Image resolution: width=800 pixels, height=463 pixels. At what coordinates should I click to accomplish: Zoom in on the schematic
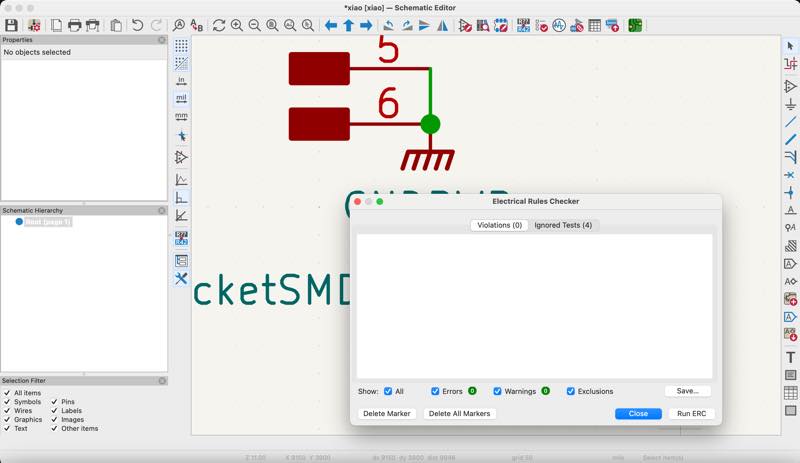[237, 25]
